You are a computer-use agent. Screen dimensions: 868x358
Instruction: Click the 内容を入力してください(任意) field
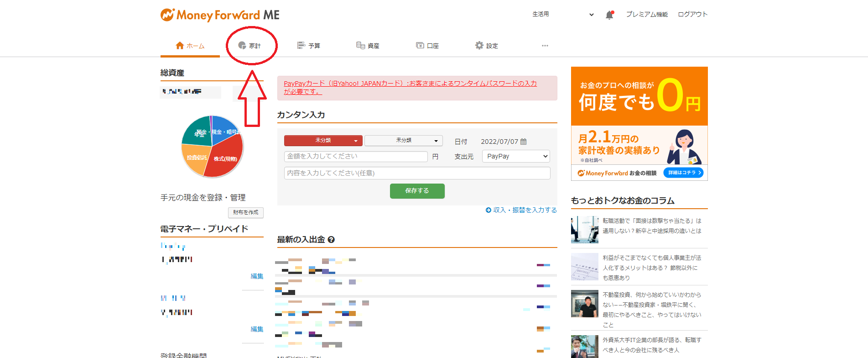tap(417, 173)
